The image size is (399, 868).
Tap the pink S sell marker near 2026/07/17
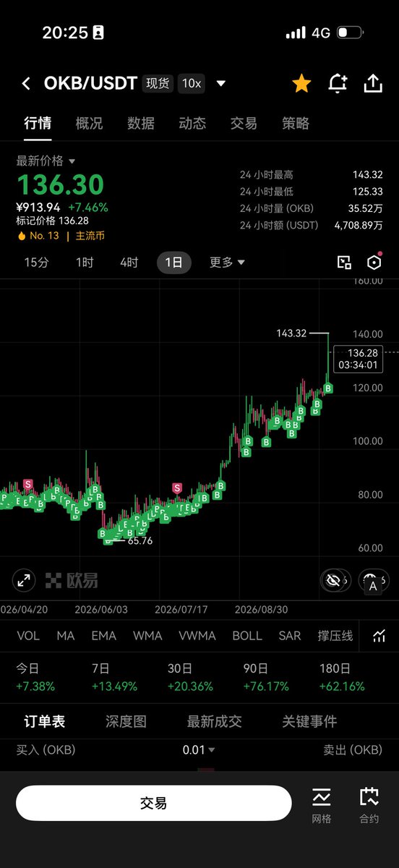(177, 488)
